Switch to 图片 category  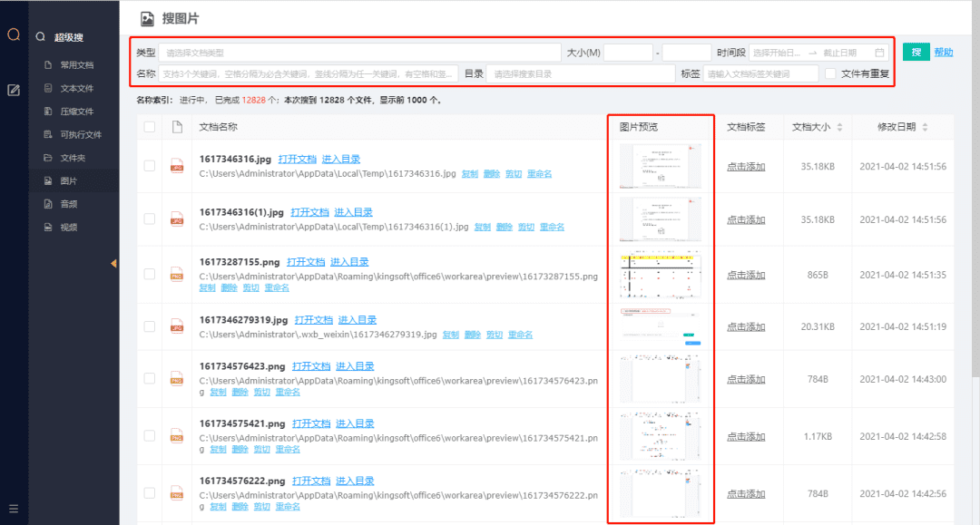point(68,180)
